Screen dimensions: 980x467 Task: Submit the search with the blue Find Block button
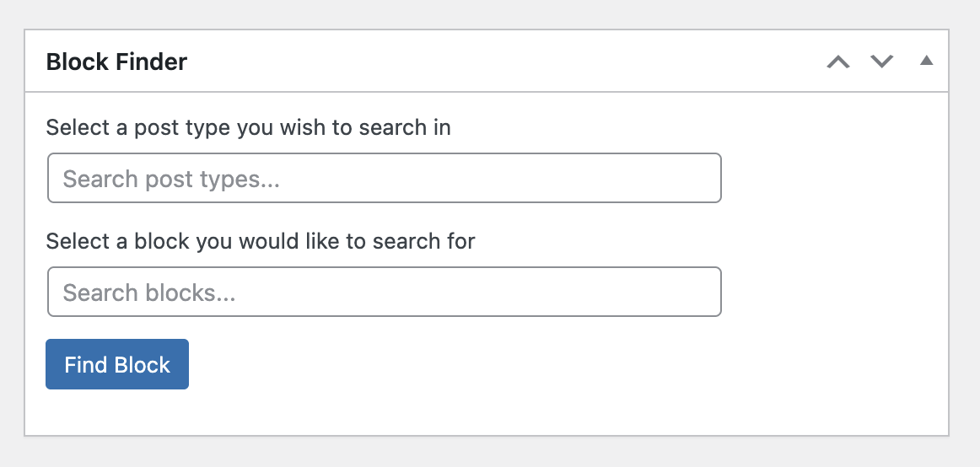[117, 364]
